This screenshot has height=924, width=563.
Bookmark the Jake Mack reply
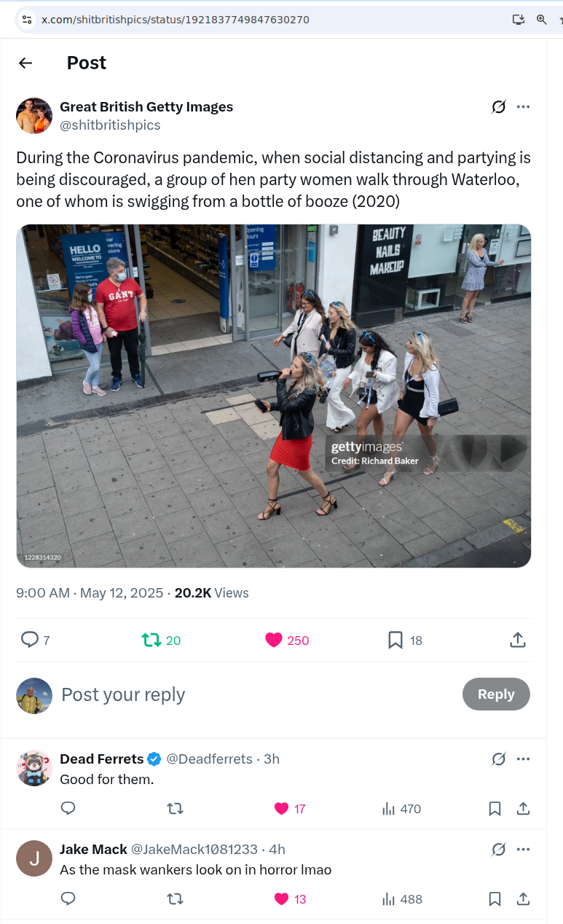pyautogui.click(x=495, y=898)
